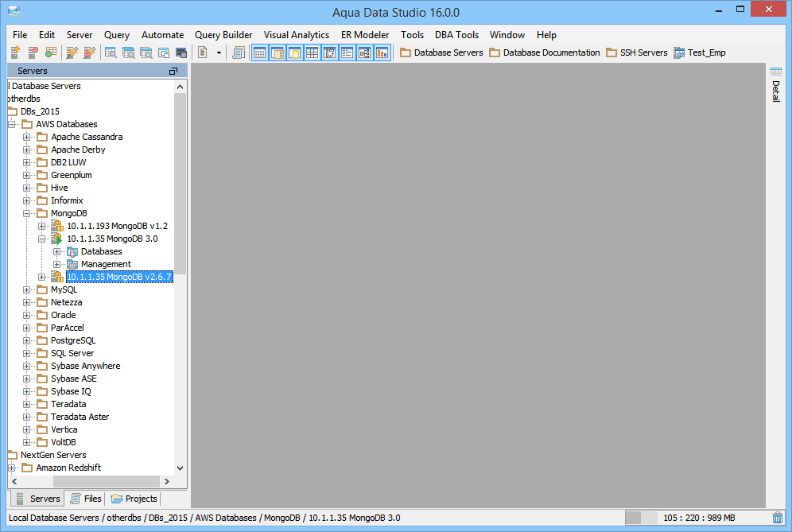The width and height of the screenshot is (792, 532).
Task: Switch to the Files tab
Action: coord(86,499)
